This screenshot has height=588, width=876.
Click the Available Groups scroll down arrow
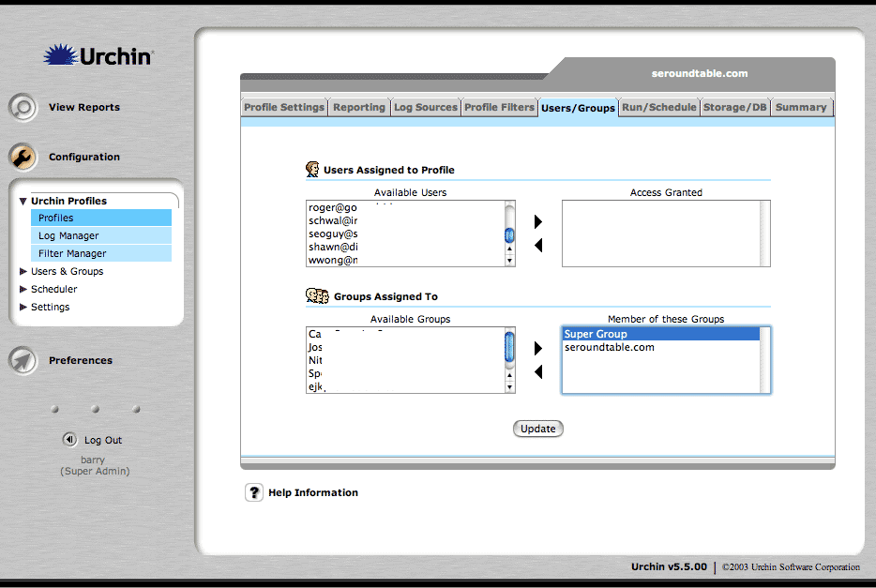point(509,387)
